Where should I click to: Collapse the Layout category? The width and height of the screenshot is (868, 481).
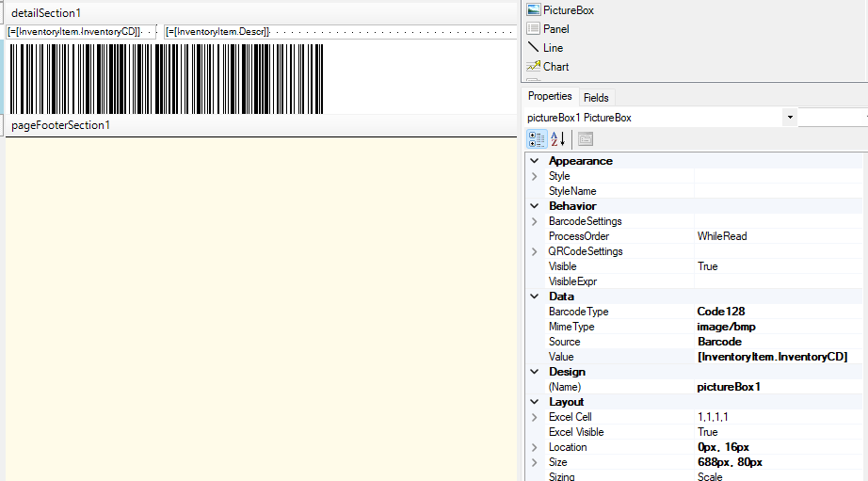pyautogui.click(x=534, y=402)
